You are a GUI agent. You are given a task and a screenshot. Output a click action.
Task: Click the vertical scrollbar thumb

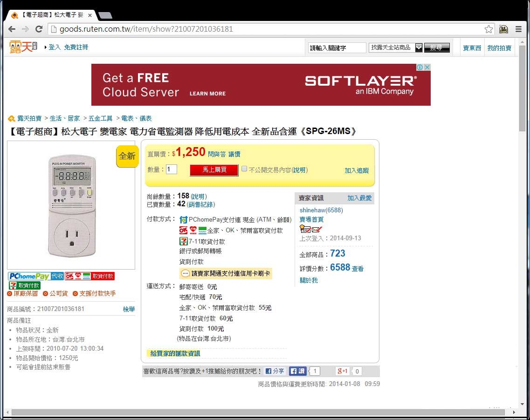point(522,88)
